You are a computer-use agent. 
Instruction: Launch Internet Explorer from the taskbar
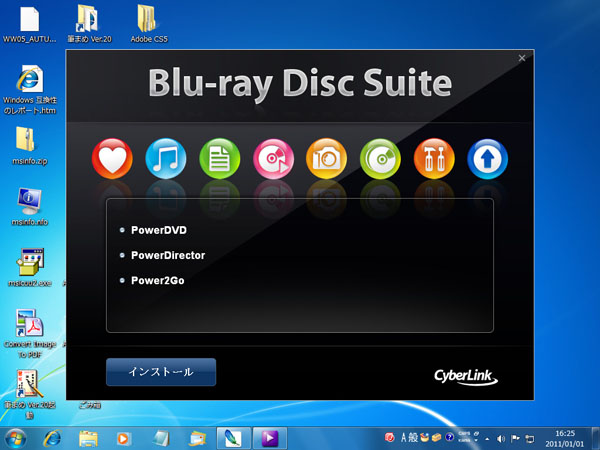[52, 439]
